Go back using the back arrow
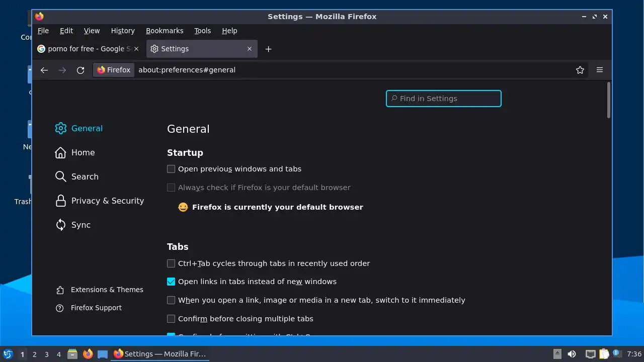 pyautogui.click(x=44, y=70)
